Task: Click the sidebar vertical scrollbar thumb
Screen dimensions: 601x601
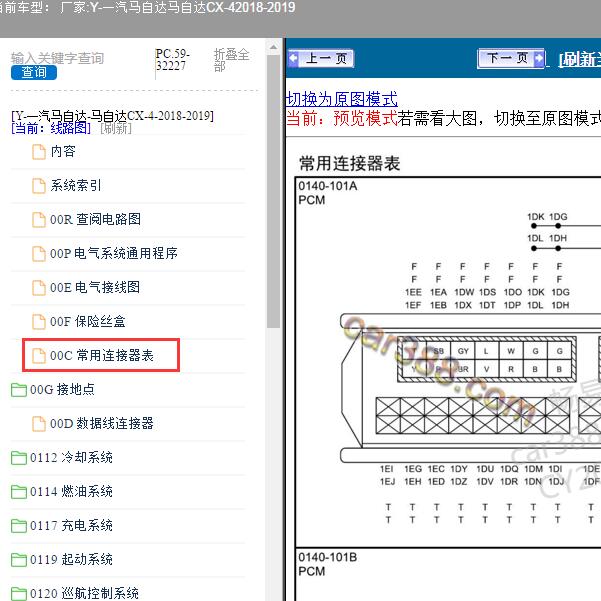Action: pyautogui.click(x=273, y=192)
